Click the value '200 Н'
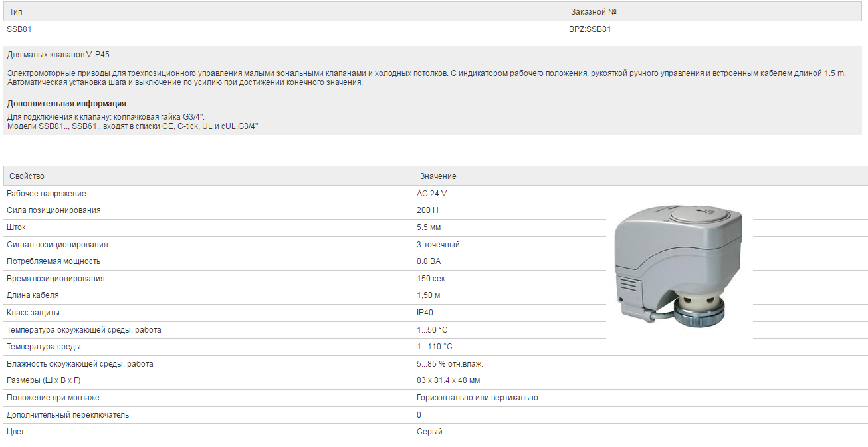This screenshot has width=868, height=447. coord(427,210)
